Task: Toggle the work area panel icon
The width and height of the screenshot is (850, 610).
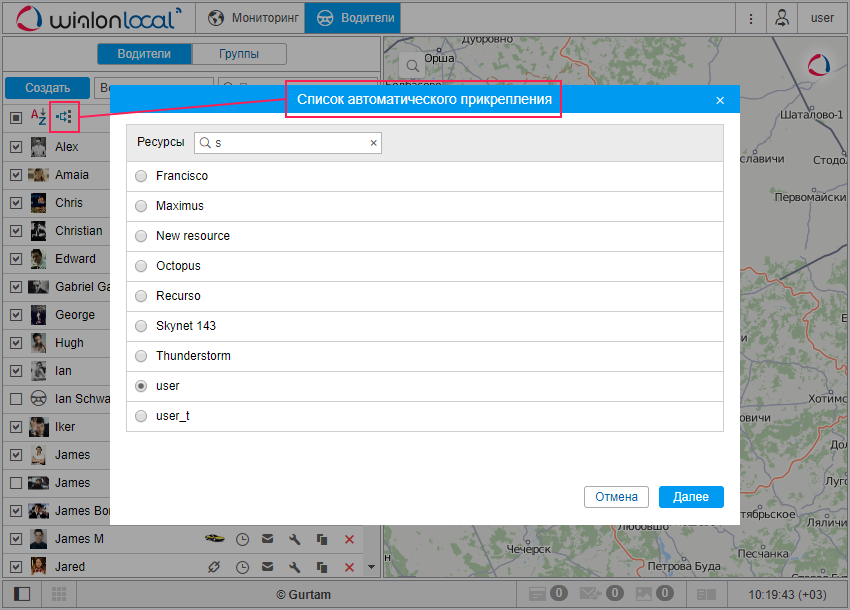Action: coord(22,594)
